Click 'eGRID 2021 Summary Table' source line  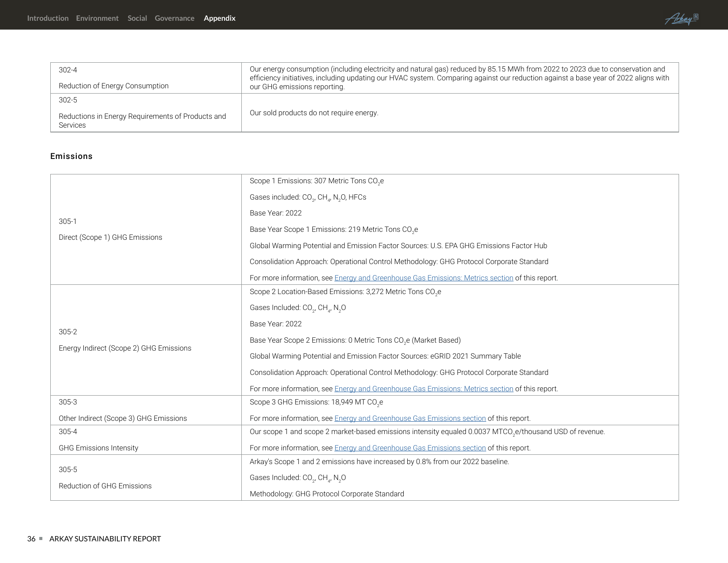pyautogui.click(x=385, y=356)
